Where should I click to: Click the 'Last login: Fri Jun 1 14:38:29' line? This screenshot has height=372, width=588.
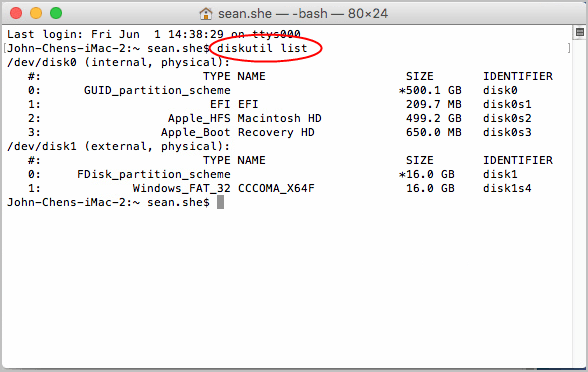pyautogui.click(x=116, y=34)
